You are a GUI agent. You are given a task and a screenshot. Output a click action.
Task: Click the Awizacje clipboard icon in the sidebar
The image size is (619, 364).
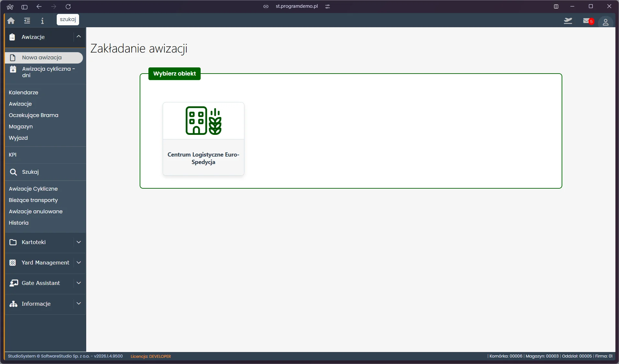12,37
